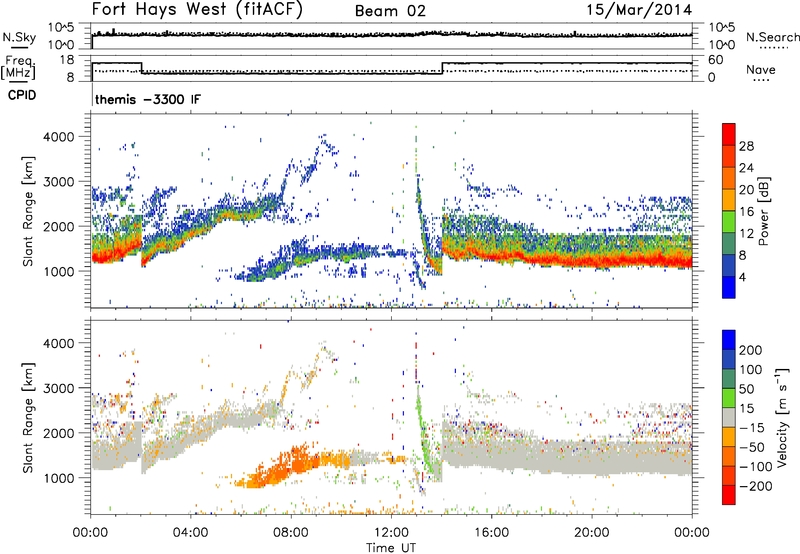Click the date '15/Mar/2014'
This screenshot has width=800, height=554.
coord(639,10)
